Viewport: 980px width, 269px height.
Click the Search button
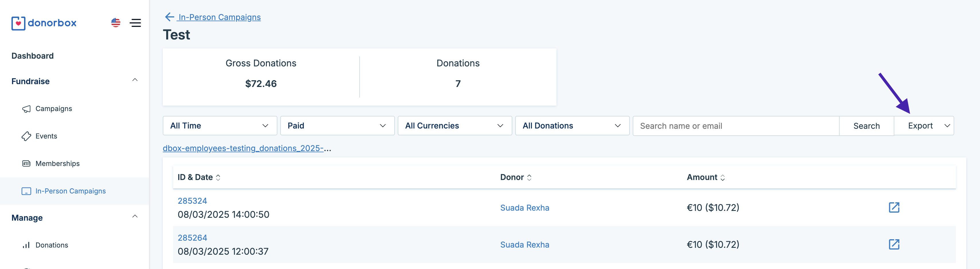[866, 126]
